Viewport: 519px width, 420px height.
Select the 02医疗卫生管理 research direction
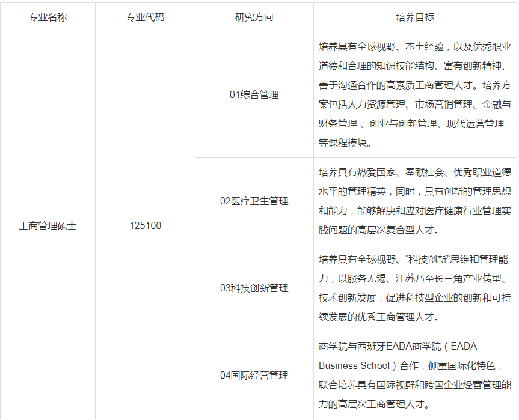tap(253, 201)
